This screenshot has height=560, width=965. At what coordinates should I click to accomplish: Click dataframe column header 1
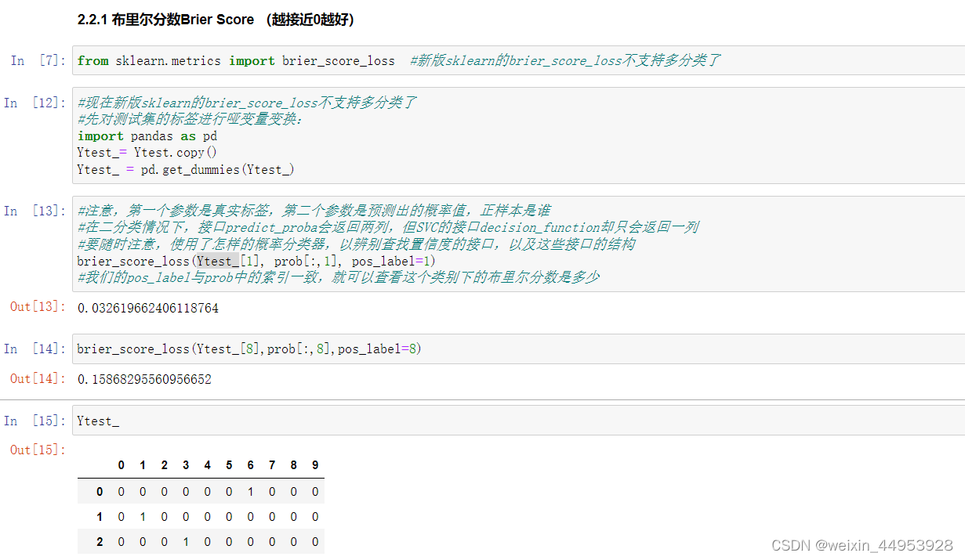click(x=143, y=465)
